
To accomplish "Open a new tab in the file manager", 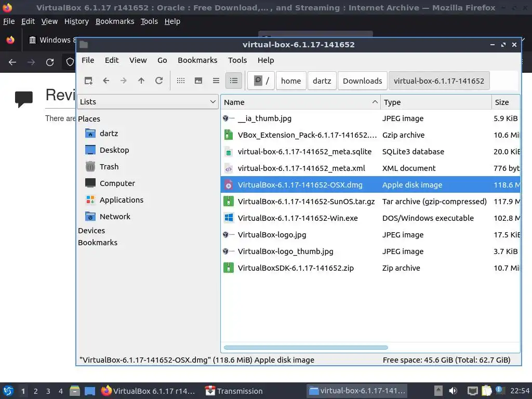I will pos(88,81).
